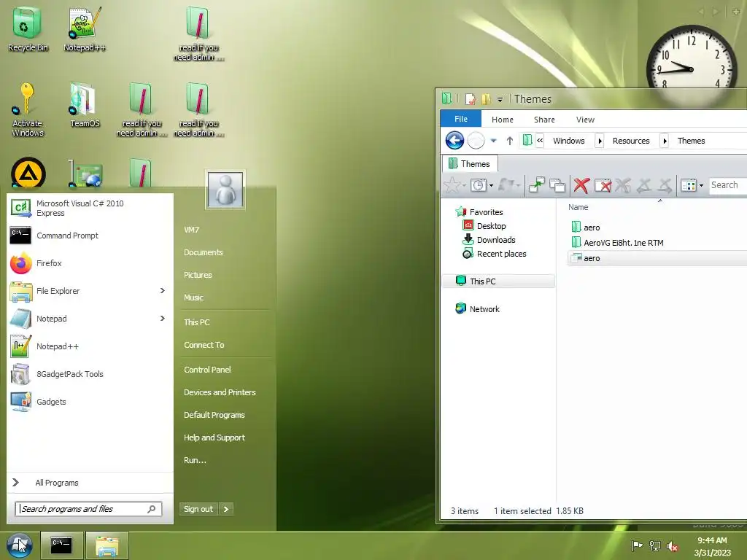Click the muted volume icon in the tray
Viewport: 747px width, 560px height.
point(672,545)
